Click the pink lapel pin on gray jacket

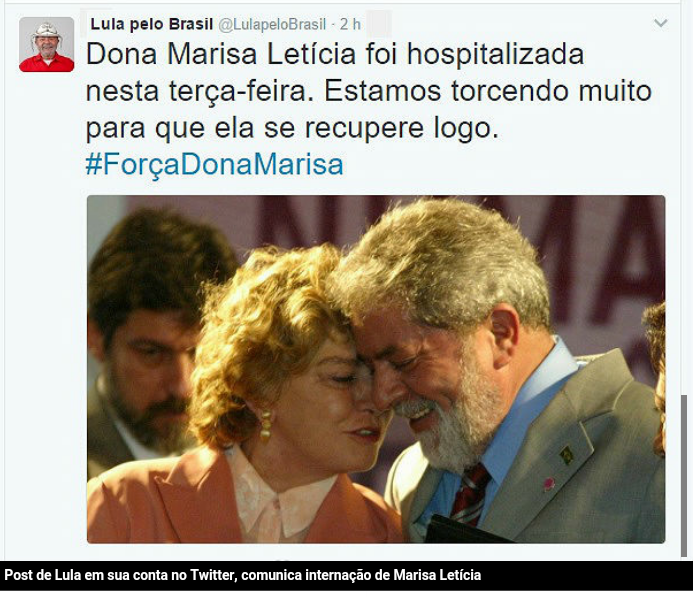[548, 484]
